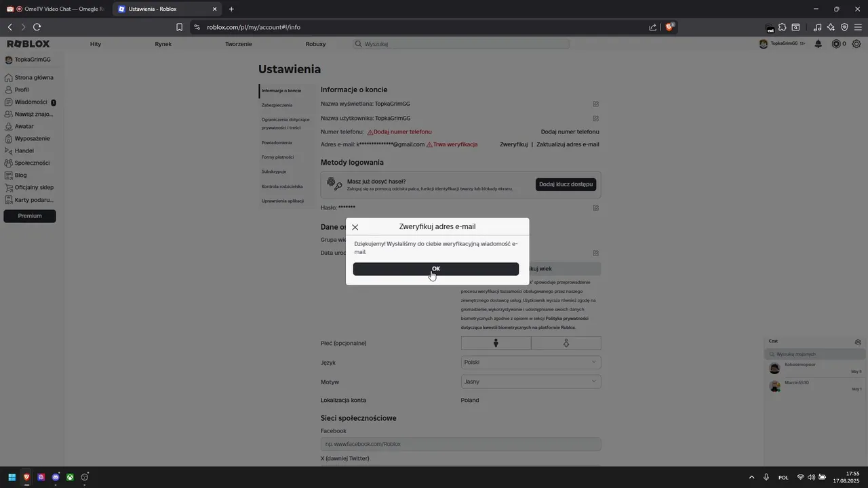The image size is (868, 488).
Task: Open the browser extensions puzzle icon
Action: (x=782, y=27)
